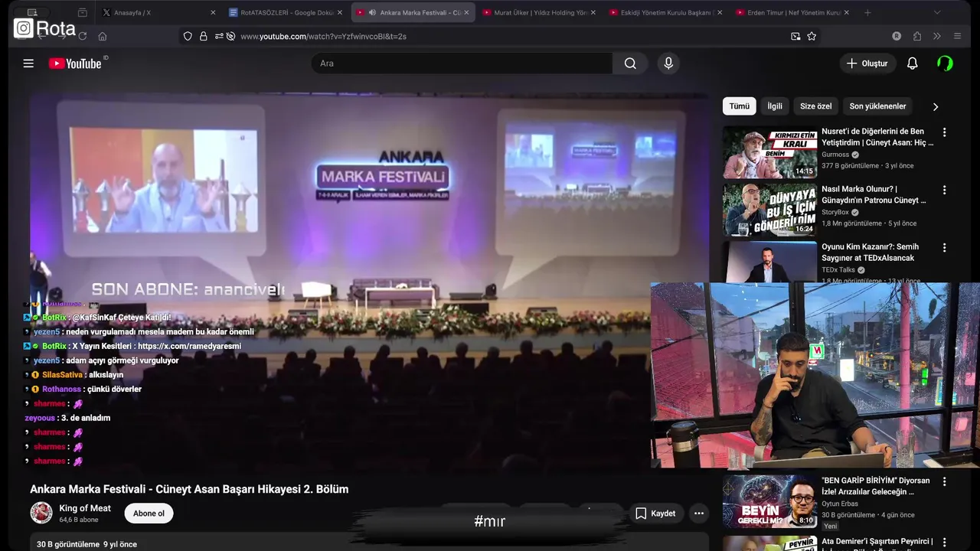Open the Oytun Erbas channel link

pyautogui.click(x=840, y=504)
